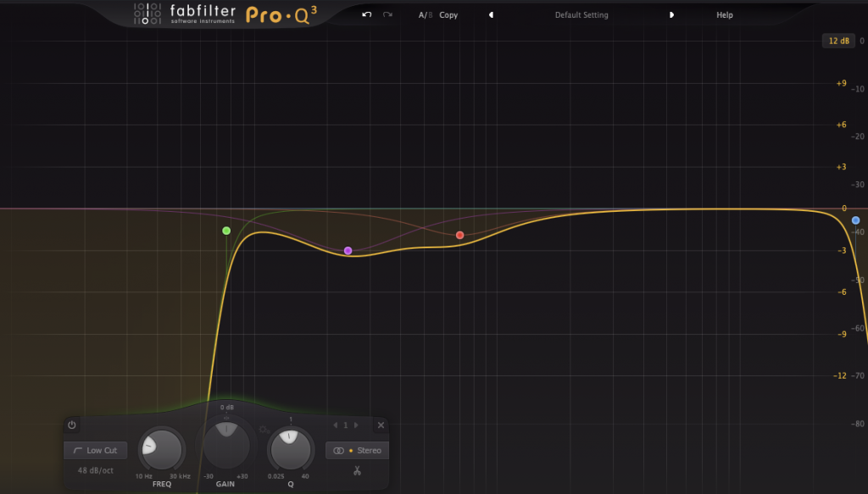Click the redo arrow icon

point(387,15)
